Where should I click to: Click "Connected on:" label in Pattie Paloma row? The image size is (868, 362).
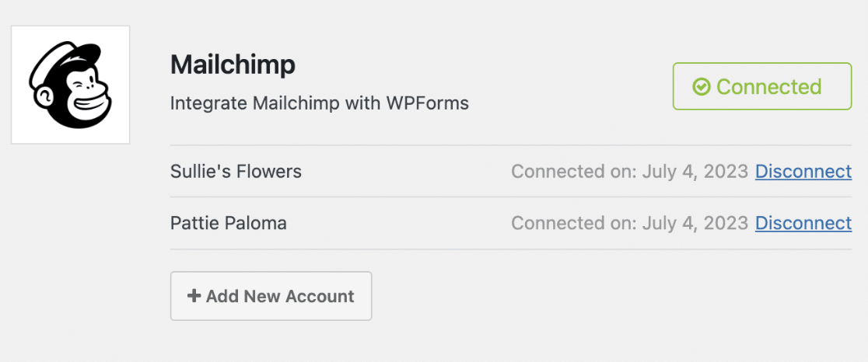(x=574, y=224)
